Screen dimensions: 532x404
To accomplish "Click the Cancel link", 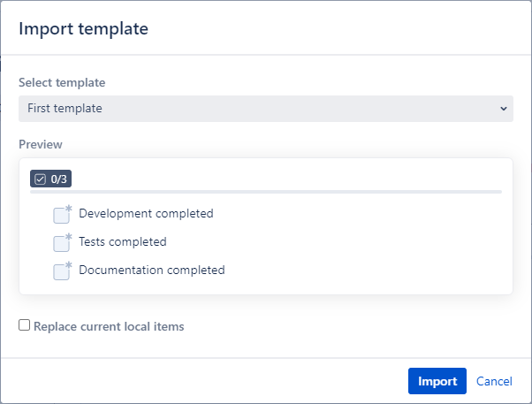I will (x=494, y=381).
